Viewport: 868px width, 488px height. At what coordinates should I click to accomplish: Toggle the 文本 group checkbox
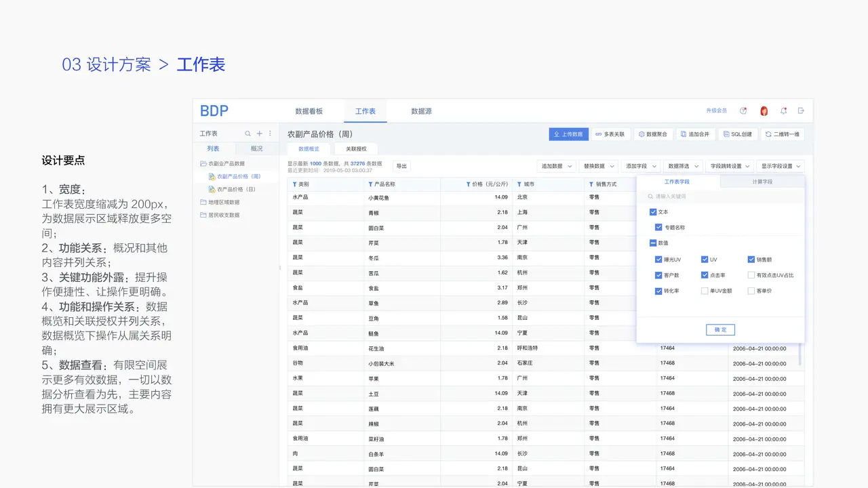coord(653,212)
